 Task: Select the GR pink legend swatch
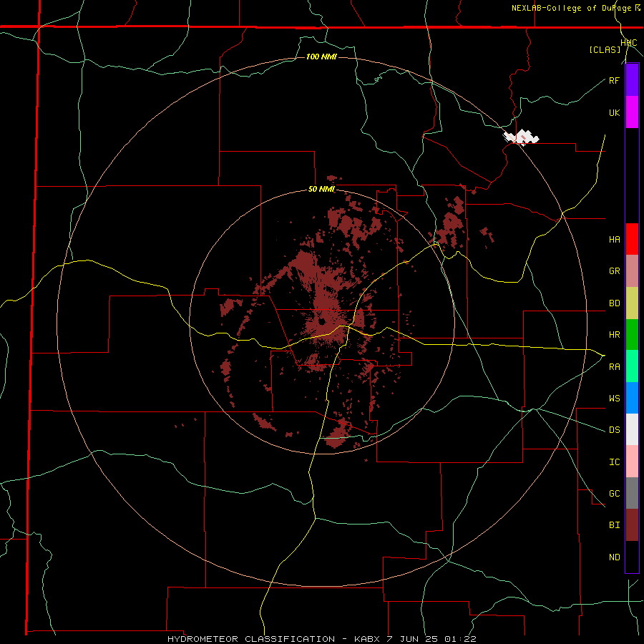632,271
